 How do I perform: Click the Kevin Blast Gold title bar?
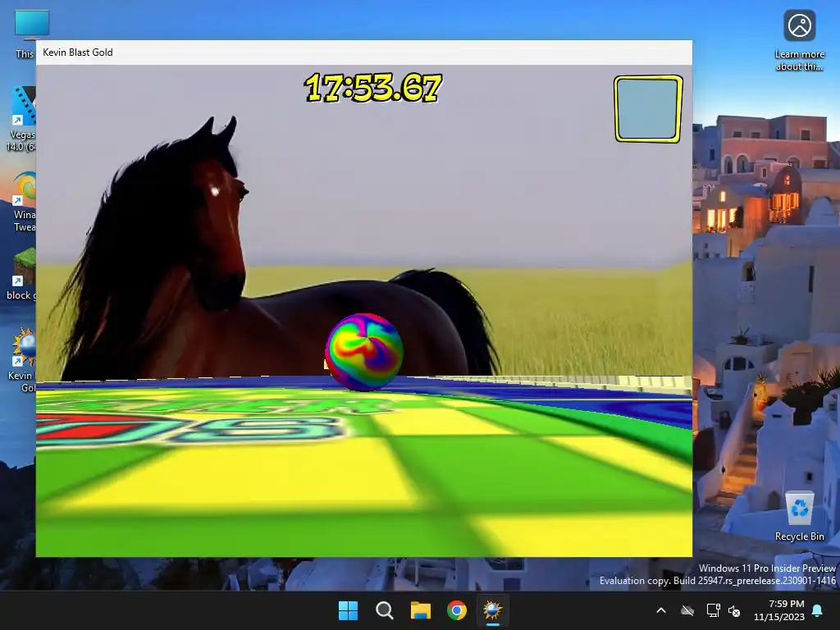tap(363, 52)
